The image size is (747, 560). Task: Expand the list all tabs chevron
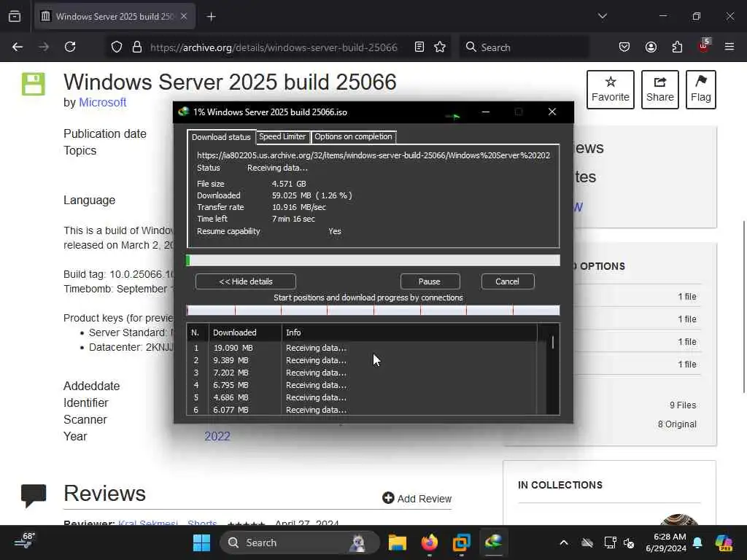click(602, 16)
